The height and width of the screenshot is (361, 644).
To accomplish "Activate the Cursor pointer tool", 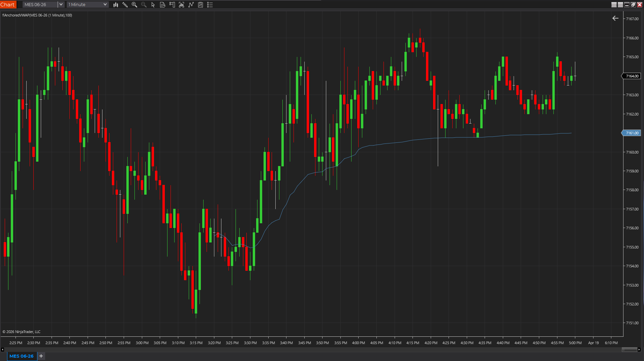I will click(x=153, y=5).
